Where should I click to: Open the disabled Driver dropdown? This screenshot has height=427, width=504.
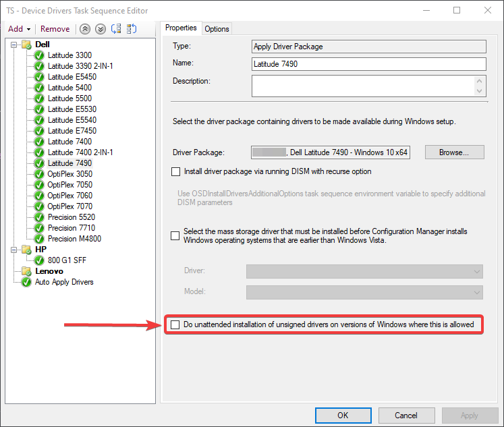(364, 271)
